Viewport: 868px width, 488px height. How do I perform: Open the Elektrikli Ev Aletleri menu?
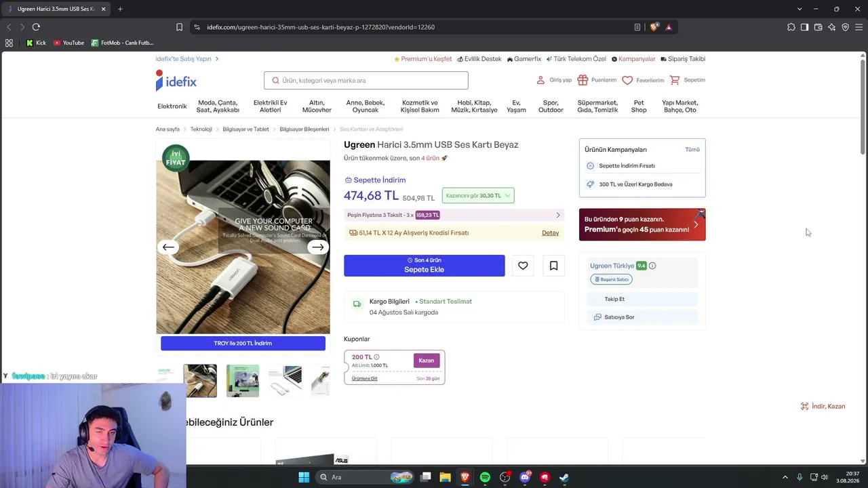click(270, 106)
